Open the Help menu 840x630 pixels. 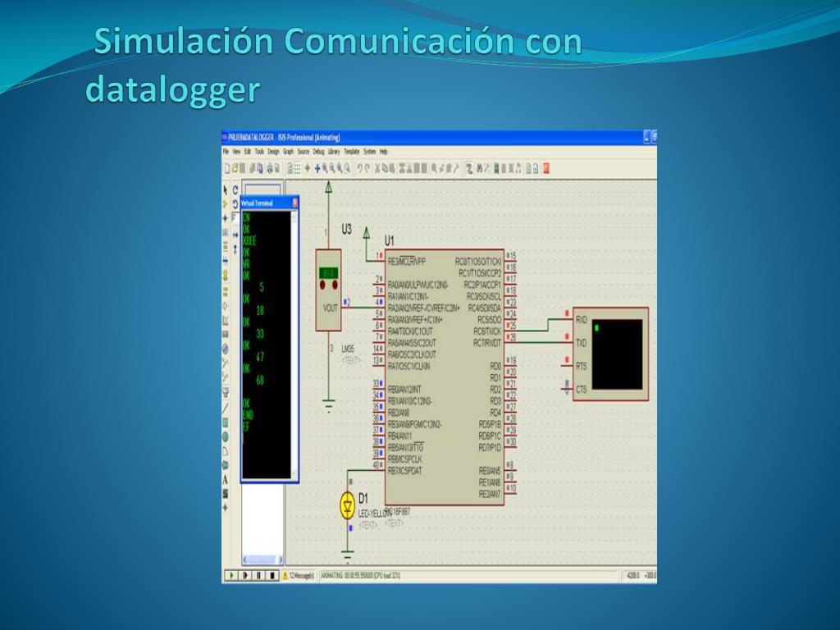[384, 152]
